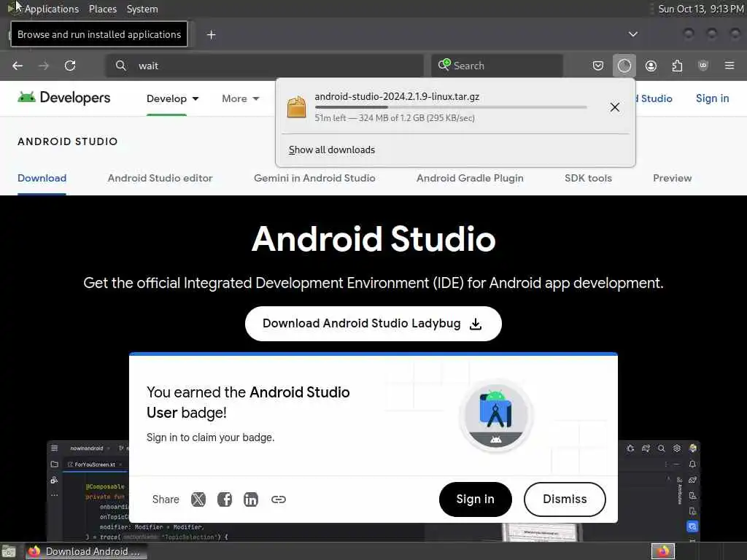The image size is (747, 560).
Task: Click the download progress bar
Action: pyautogui.click(x=451, y=107)
